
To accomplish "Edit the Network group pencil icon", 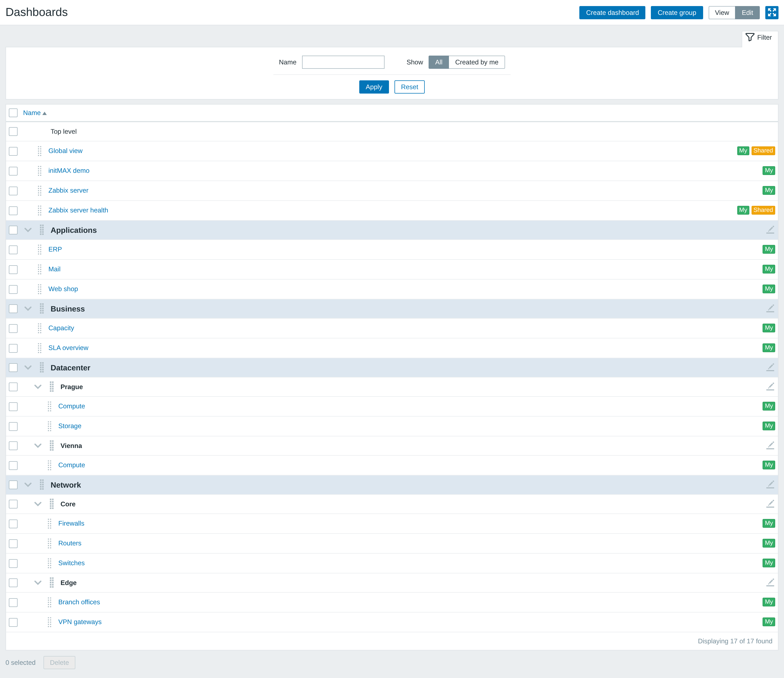I will [x=770, y=485].
